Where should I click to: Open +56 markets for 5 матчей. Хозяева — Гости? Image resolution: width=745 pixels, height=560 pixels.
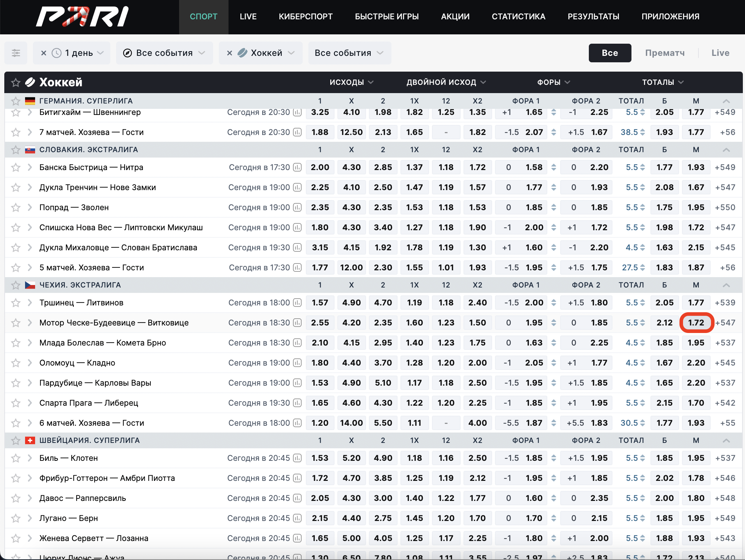[727, 267]
